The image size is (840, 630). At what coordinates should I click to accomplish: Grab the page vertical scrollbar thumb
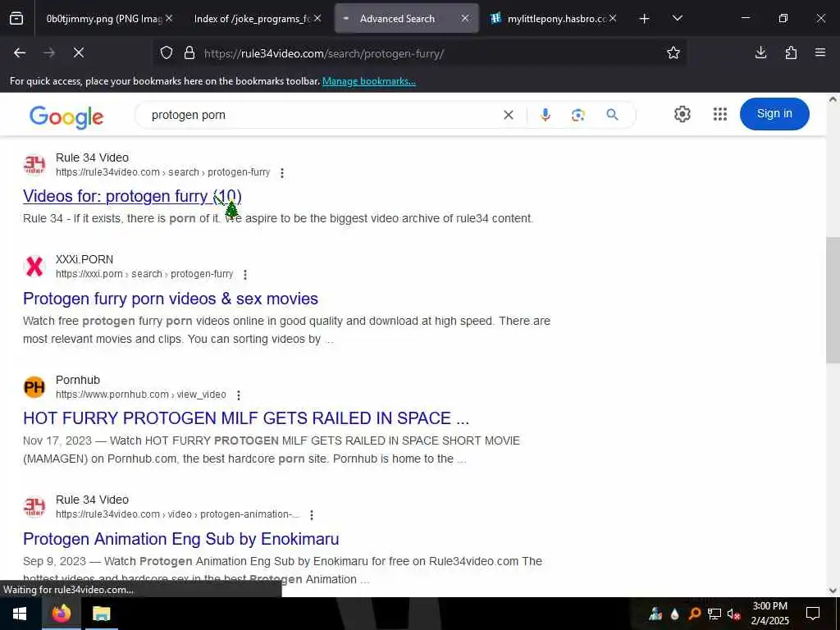833,300
